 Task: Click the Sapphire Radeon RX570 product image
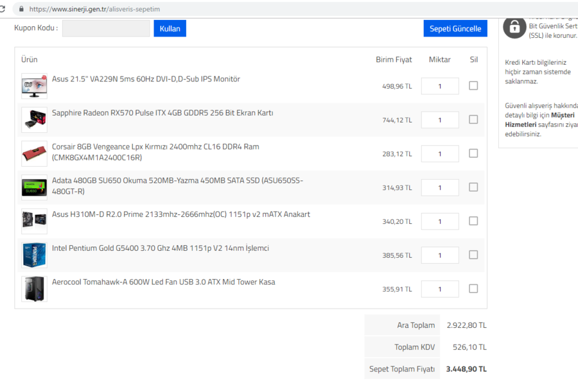pos(34,120)
